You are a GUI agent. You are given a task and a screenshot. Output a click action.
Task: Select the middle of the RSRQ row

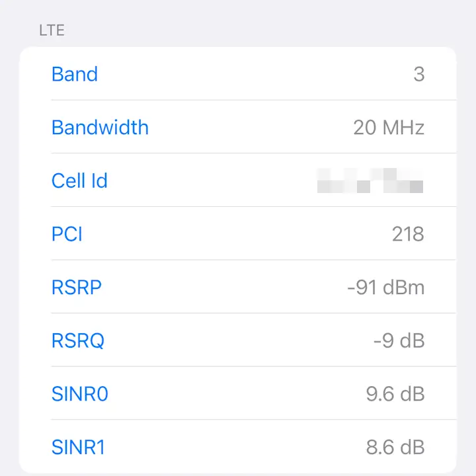click(x=238, y=340)
